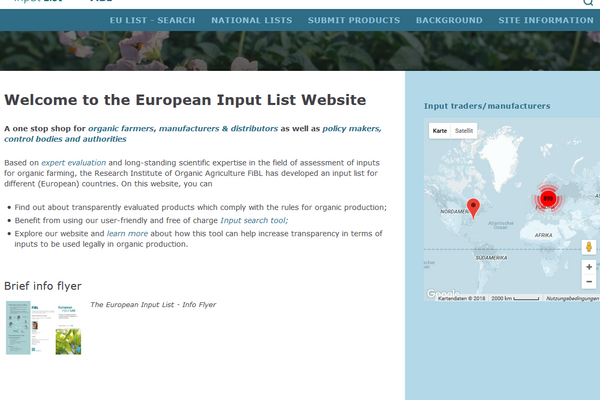The height and width of the screenshot is (400, 600).
Task: Open the 'Input search tool' link
Action: pos(254,220)
